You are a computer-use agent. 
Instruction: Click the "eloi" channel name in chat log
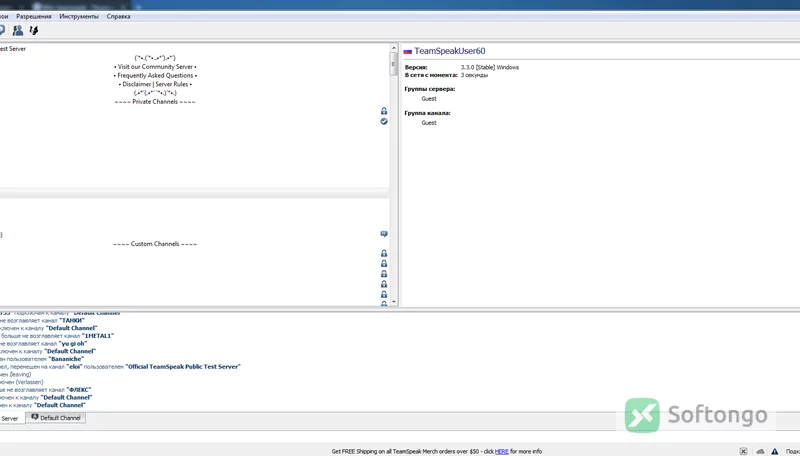point(74,366)
